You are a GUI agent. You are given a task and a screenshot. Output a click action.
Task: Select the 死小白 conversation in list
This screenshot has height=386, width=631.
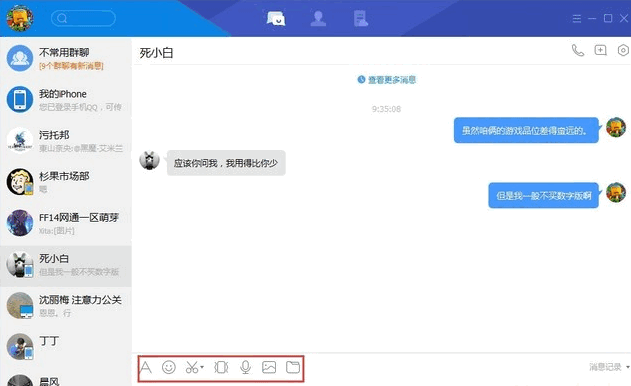pyautogui.click(x=66, y=265)
